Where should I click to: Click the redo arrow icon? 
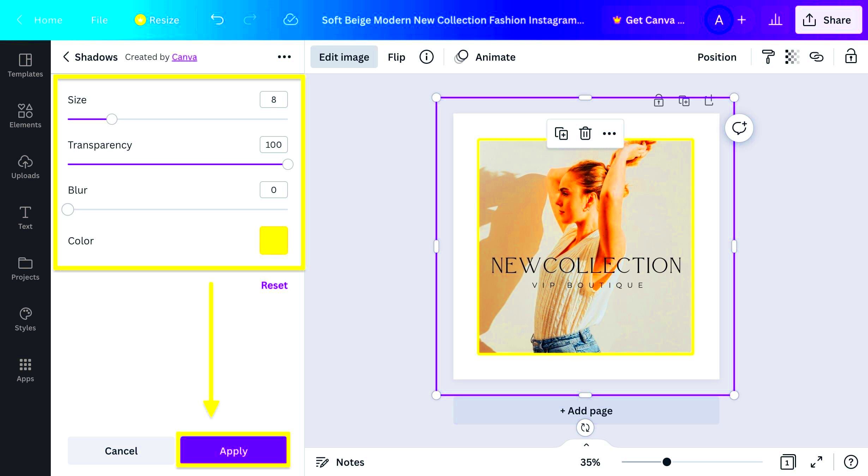249,20
